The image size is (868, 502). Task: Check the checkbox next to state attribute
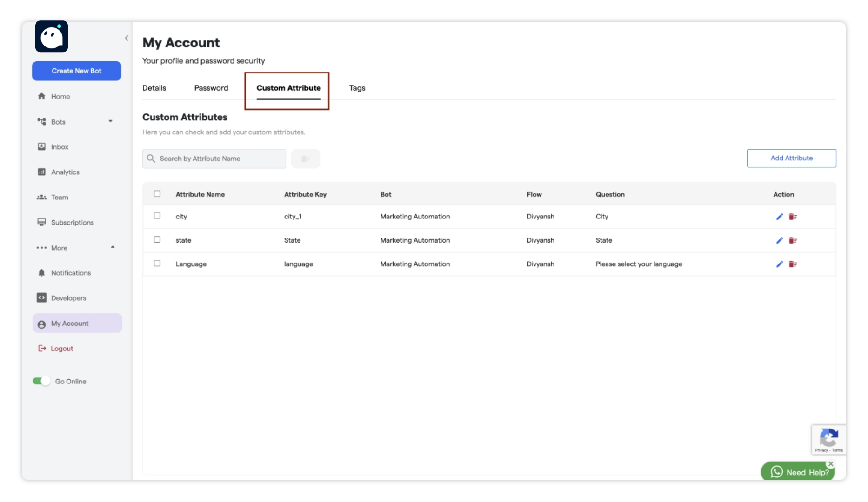click(157, 240)
